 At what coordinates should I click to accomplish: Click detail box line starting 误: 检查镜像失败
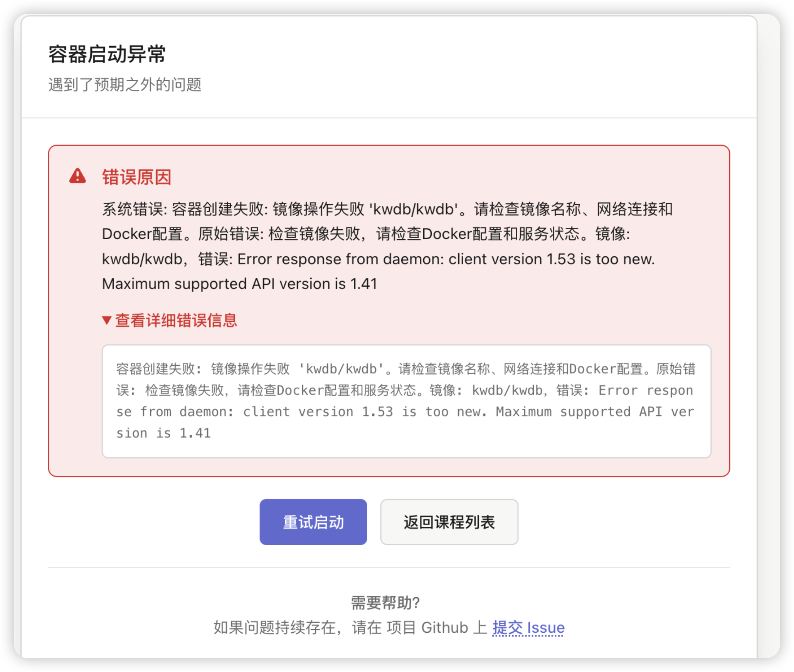pos(405,390)
